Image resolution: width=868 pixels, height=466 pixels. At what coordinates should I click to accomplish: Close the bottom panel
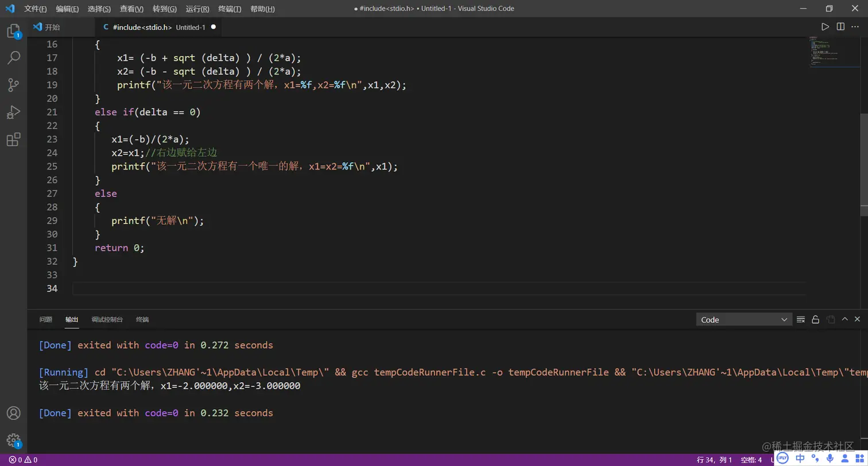pos(858,319)
